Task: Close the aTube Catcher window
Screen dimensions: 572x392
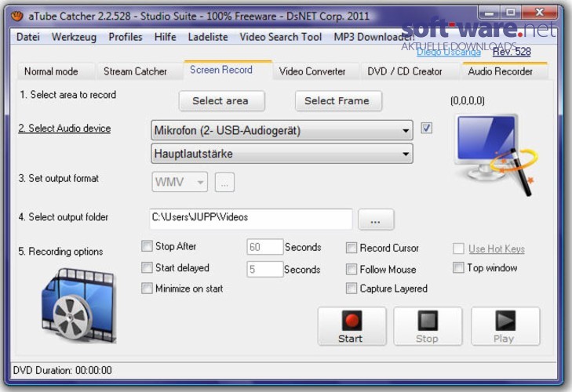Action: tap(540, 13)
